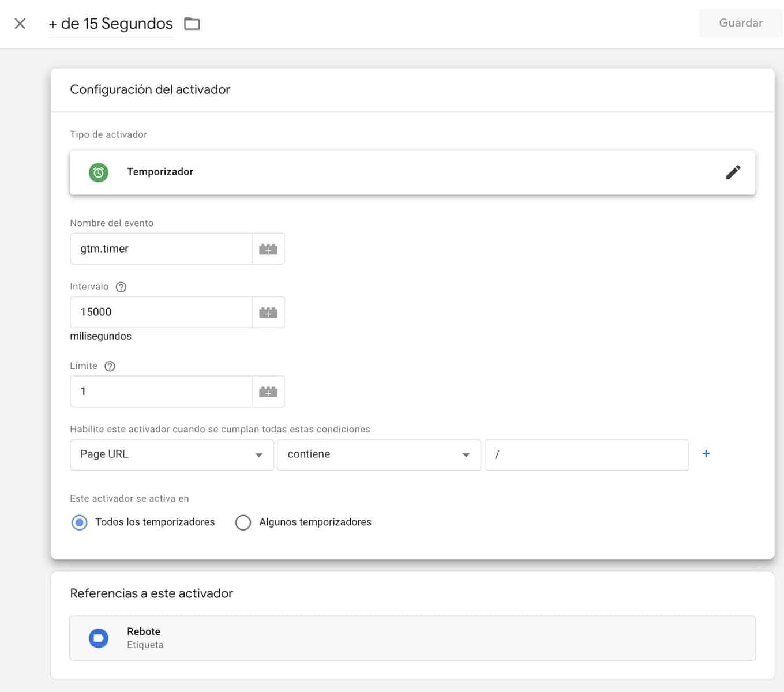The image size is (784, 692).
Task: Open the Page URL variable dropdown
Action: (172, 454)
